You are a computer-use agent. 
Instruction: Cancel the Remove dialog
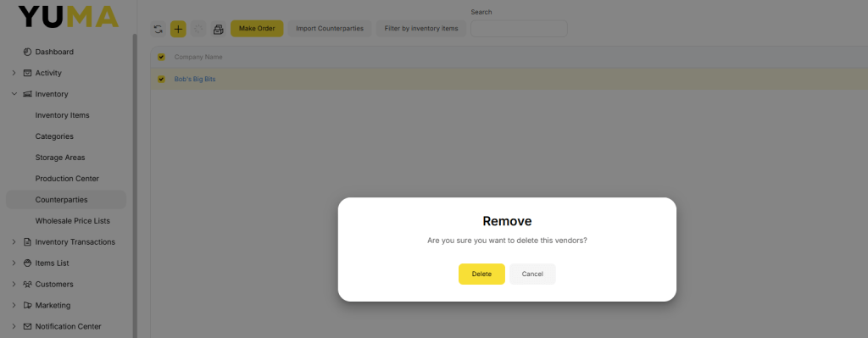(532, 274)
